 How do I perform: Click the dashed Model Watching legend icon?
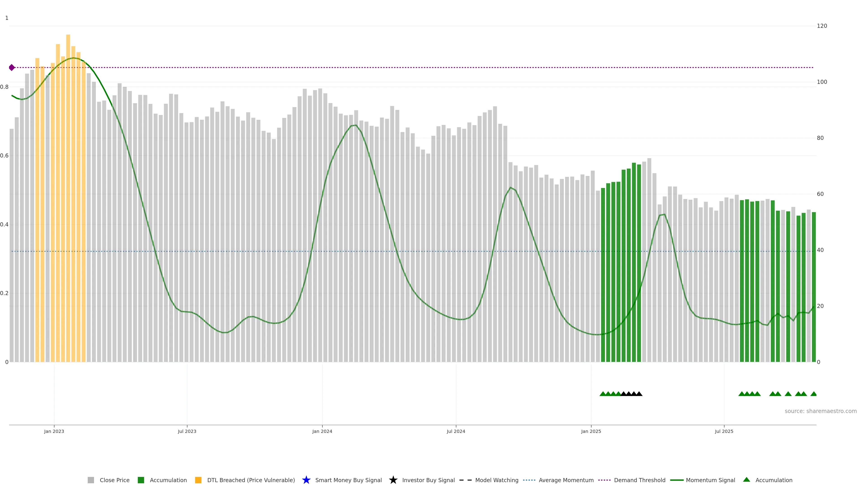[465, 480]
